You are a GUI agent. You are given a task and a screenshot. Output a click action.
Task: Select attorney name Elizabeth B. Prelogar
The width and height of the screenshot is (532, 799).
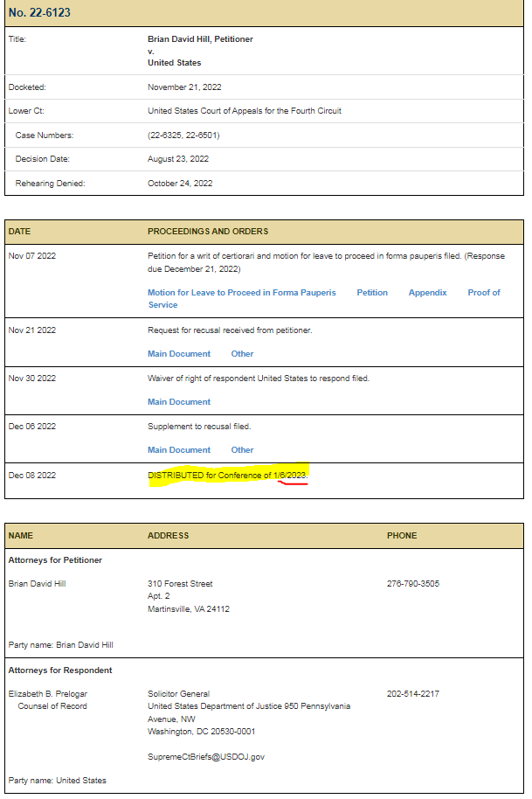point(47,693)
